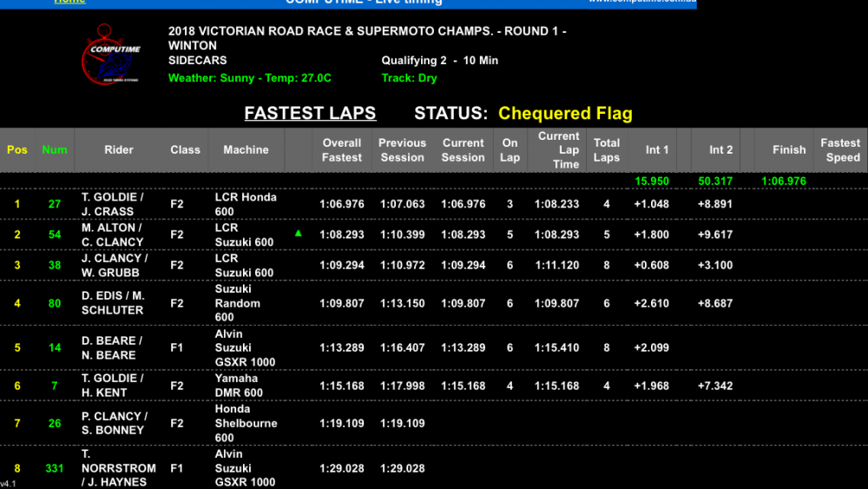The image size is (868, 489).
Task: Click current session time 1:09.807
Action: coord(463,303)
